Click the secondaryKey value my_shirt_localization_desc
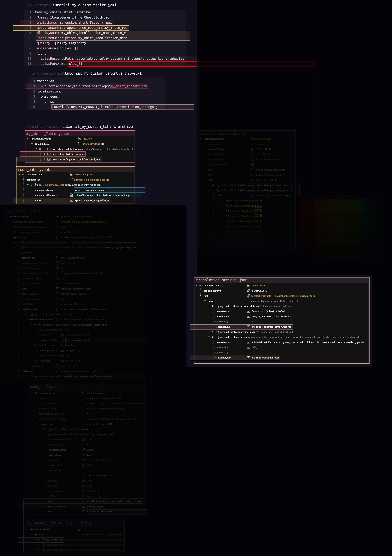The width and height of the screenshot is (392, 556). 265,358
